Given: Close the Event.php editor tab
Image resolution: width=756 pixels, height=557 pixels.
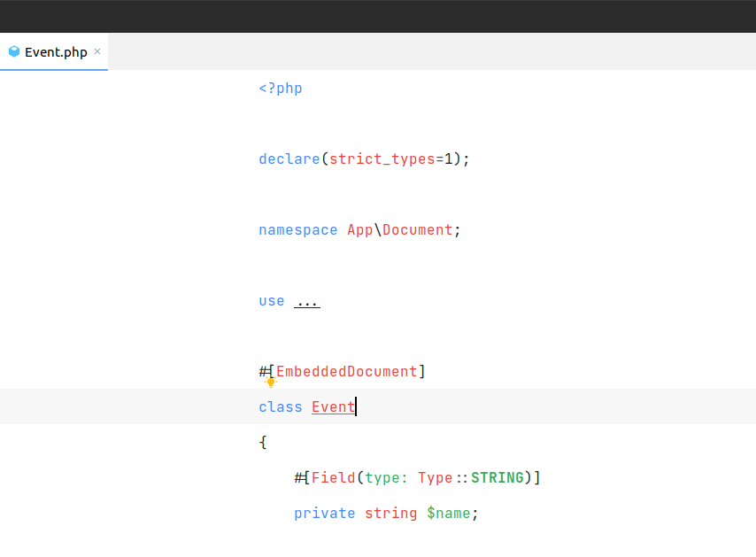Looking at the screenshot, I should coord(97,51).
